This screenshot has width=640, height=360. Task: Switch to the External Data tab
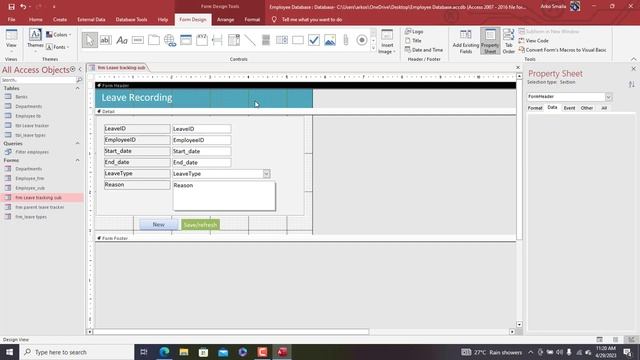tap(91, 19)
